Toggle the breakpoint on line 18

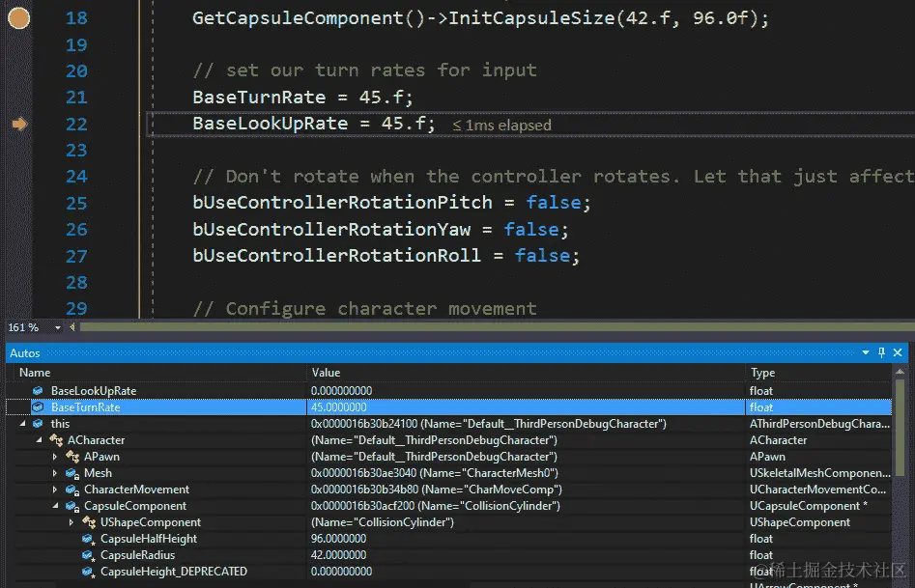[x=18, y=18]
